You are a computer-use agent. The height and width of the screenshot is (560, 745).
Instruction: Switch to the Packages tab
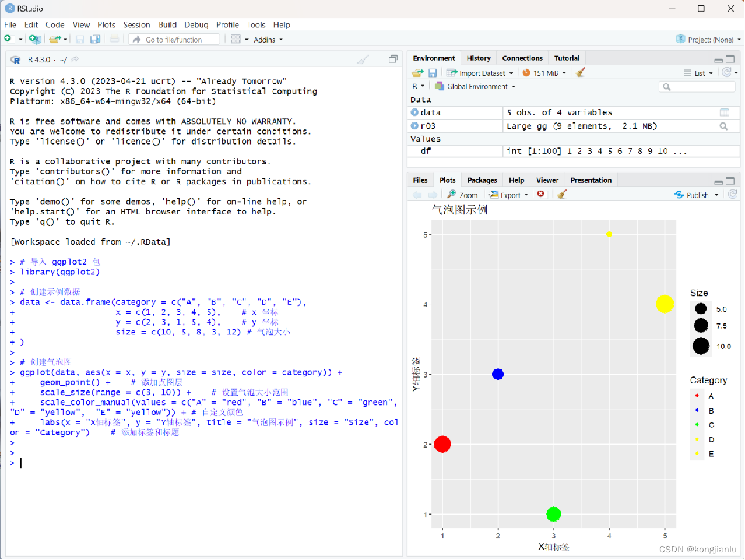tap(482, 181)
